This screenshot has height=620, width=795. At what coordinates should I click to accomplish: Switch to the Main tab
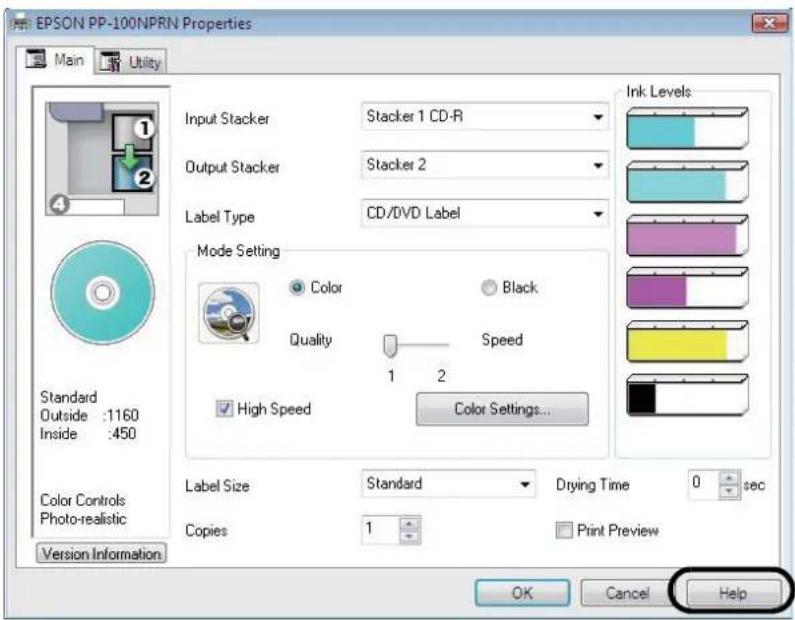pyautogui.click(x=55, y=60)
